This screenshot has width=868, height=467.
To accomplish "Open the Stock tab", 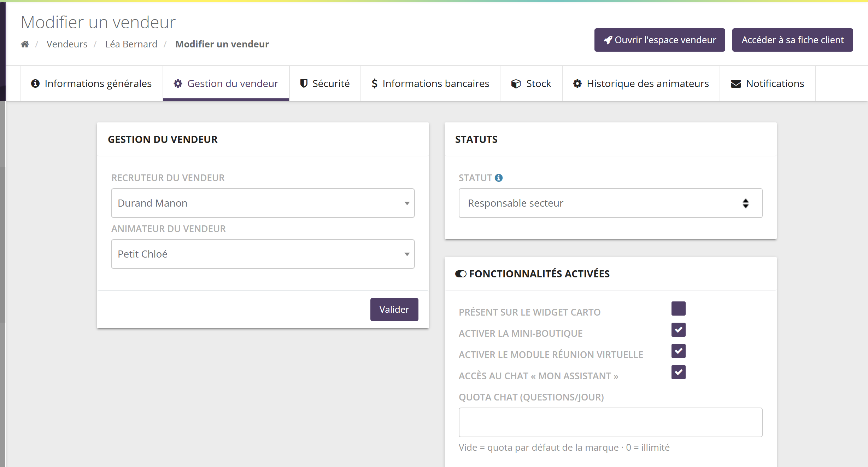I will (x=531, y=83).
